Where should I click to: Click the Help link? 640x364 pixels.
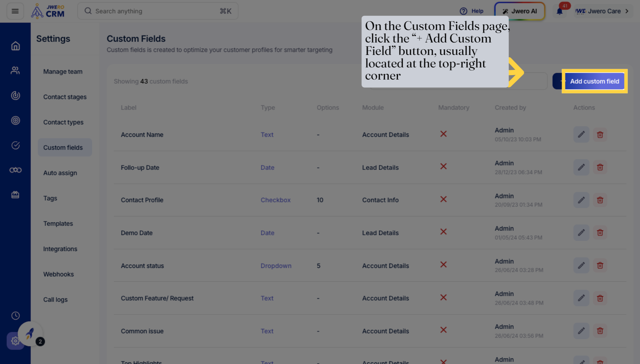[472, 11]
